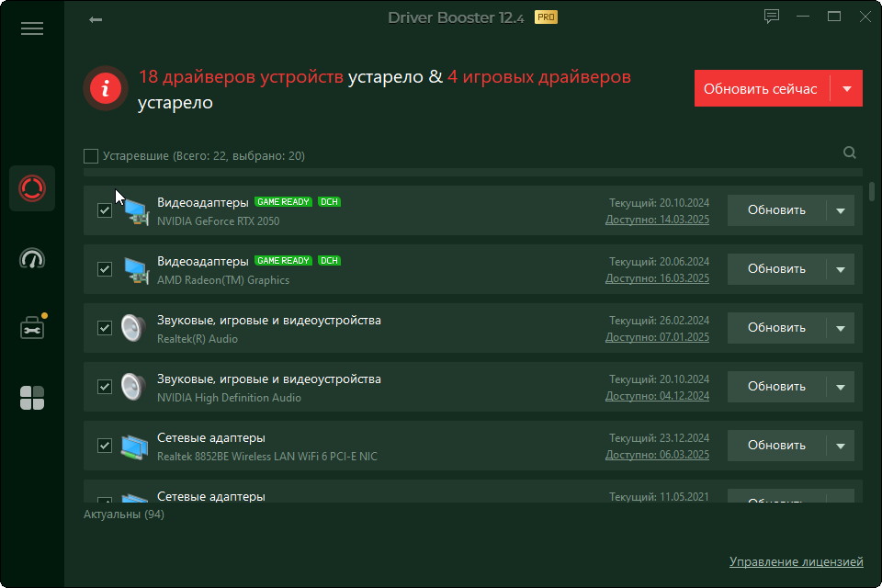Click the 18 драйверов устройств red text
The image size is (882, 588).
coord(242,76)
